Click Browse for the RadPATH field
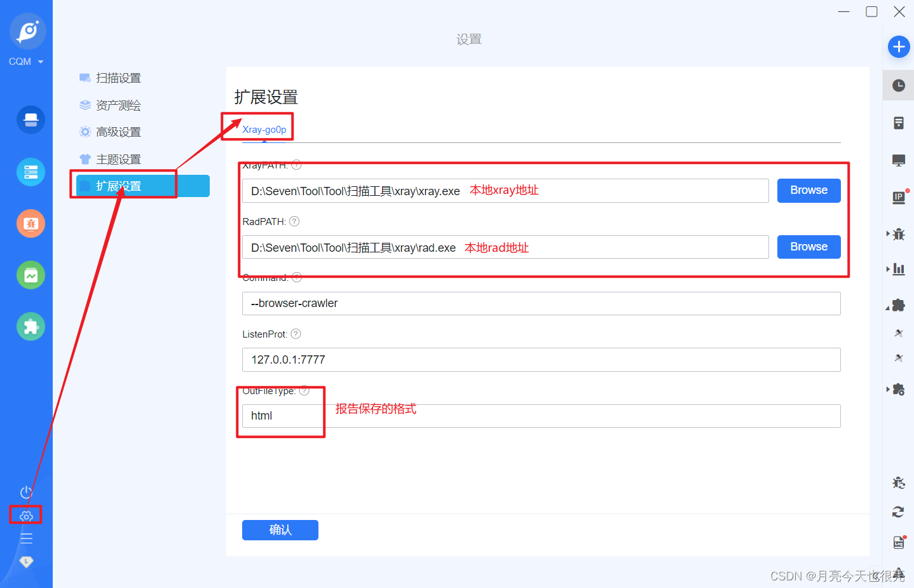The width and height of the screenshot is (914, 588). pos(808,247)
